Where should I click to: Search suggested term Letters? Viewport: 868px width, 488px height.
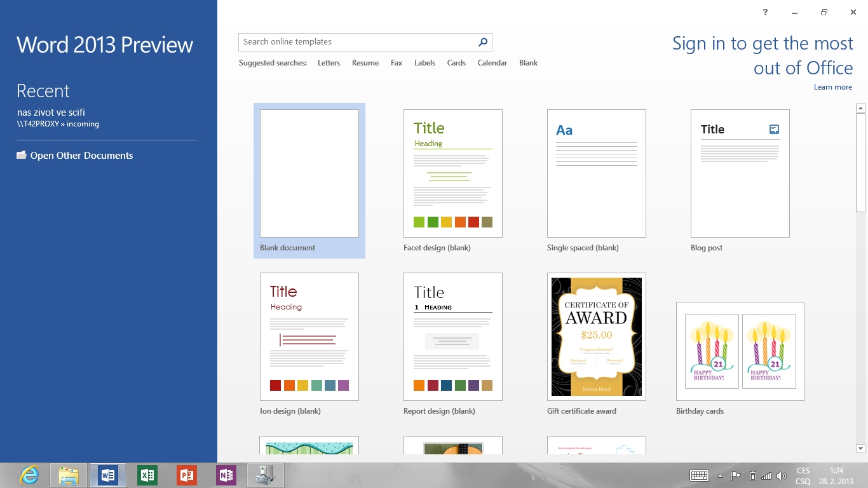(x=329, y=63)
